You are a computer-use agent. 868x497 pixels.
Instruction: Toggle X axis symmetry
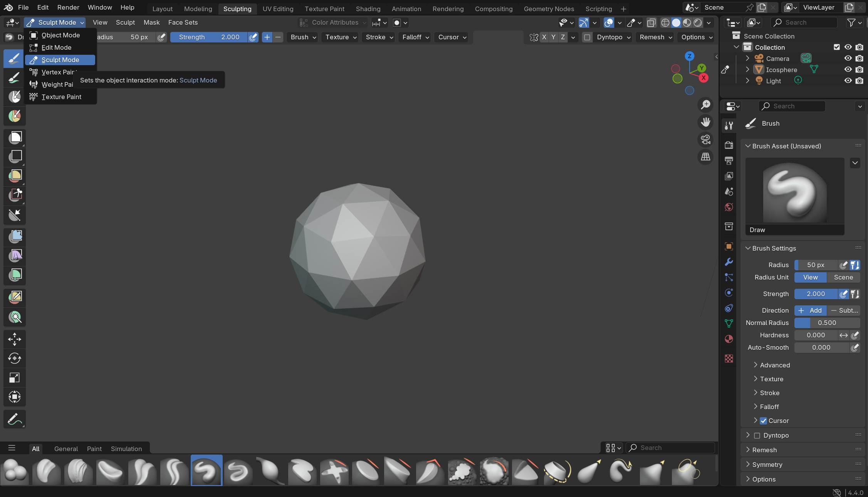(544, 37)
